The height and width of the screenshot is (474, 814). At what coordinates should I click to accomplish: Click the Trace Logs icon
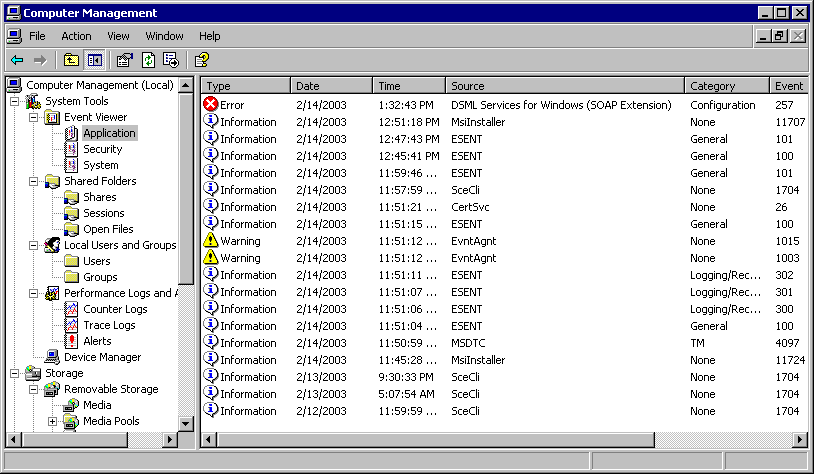(71, 326)
